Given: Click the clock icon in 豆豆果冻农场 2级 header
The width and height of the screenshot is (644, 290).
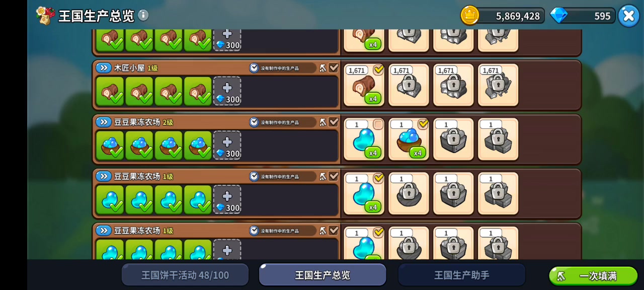Looking at the screenshot, I should point(254,122).
